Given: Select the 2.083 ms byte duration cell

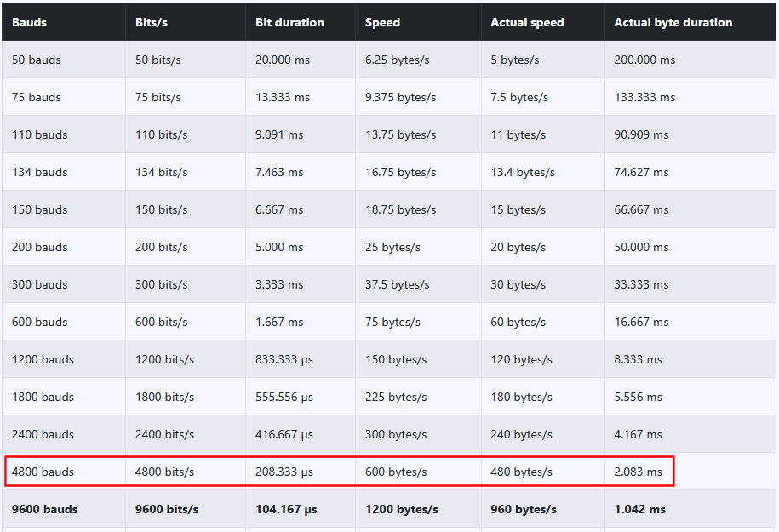Looking at the screenshot, I should [638, 472].
